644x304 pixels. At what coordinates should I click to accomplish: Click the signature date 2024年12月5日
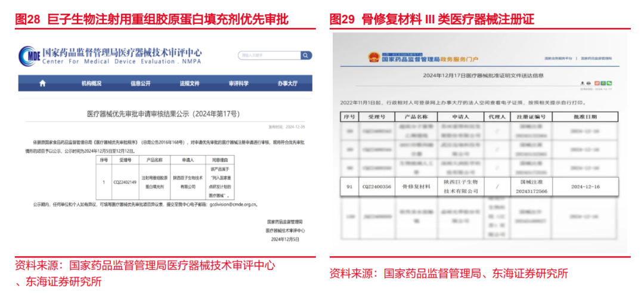(x=285, y=238)
